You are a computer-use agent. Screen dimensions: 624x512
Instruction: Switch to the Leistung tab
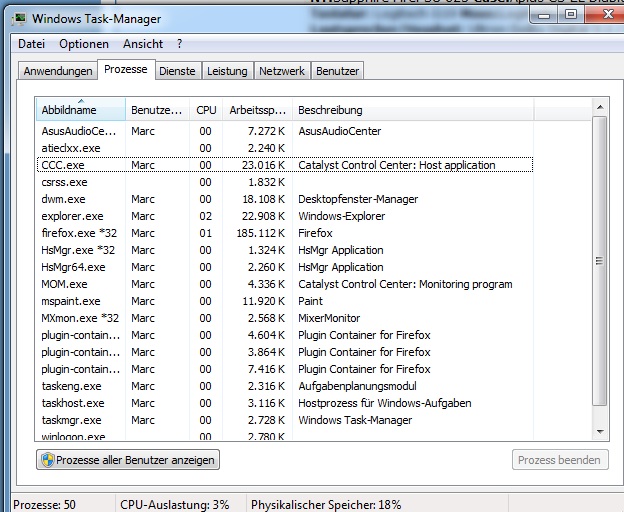pos(227,71)
